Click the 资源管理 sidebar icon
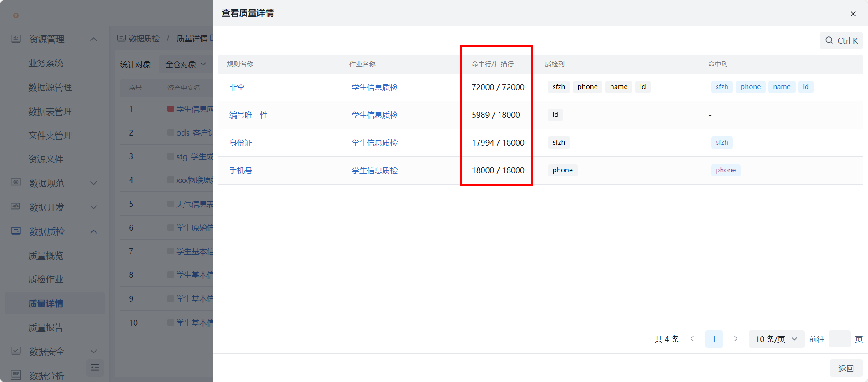The height and width of the screenshot is (382, 868). pos(16,39)
